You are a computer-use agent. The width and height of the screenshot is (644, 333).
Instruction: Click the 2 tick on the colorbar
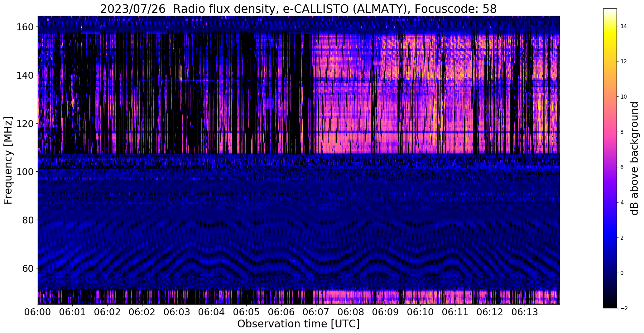[x=622, y=238]
